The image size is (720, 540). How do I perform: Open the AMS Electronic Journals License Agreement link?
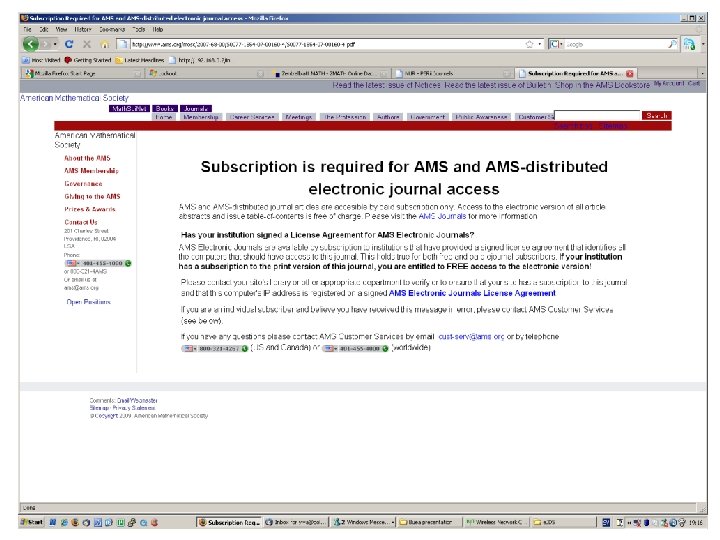(472, 293)
